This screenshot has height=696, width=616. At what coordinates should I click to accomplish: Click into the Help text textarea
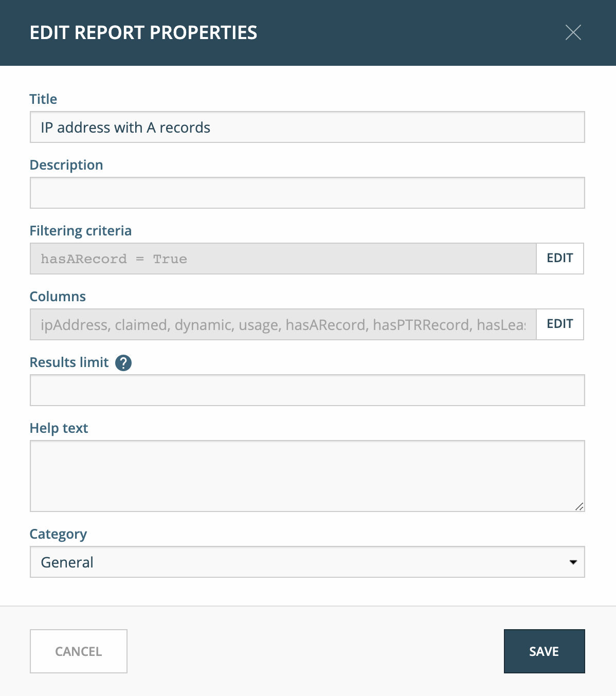[x=307, y=476]
